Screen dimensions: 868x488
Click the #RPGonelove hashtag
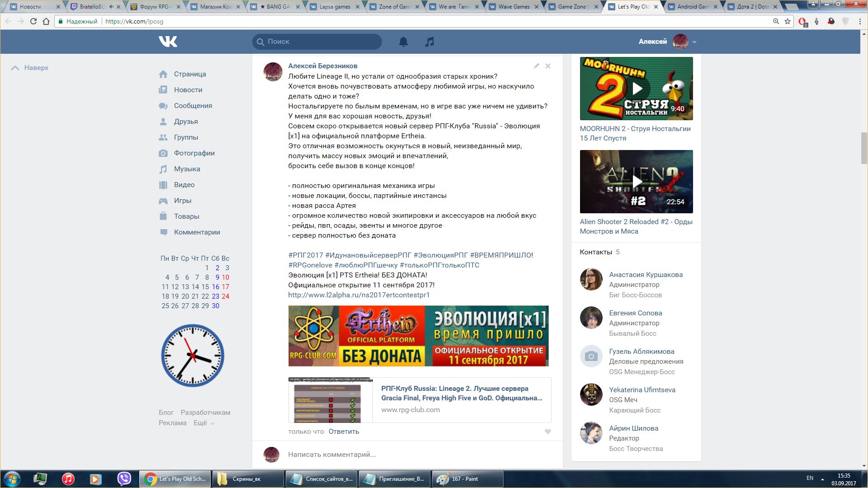click(x=310, y=265)
